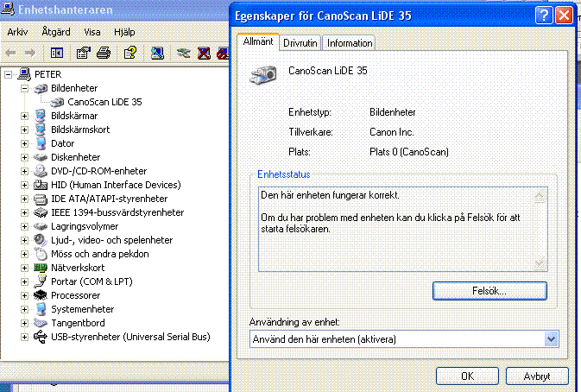This screenshot has width=581, height=392.
Task: Select the HID (Human Interface Devices) icon
Action: tap(41, 185)
